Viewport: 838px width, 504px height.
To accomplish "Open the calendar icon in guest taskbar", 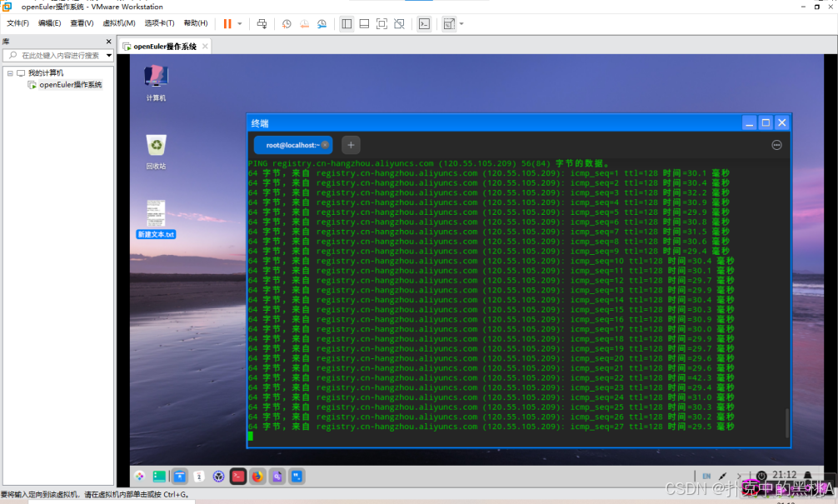I will [x=199, y=477].
